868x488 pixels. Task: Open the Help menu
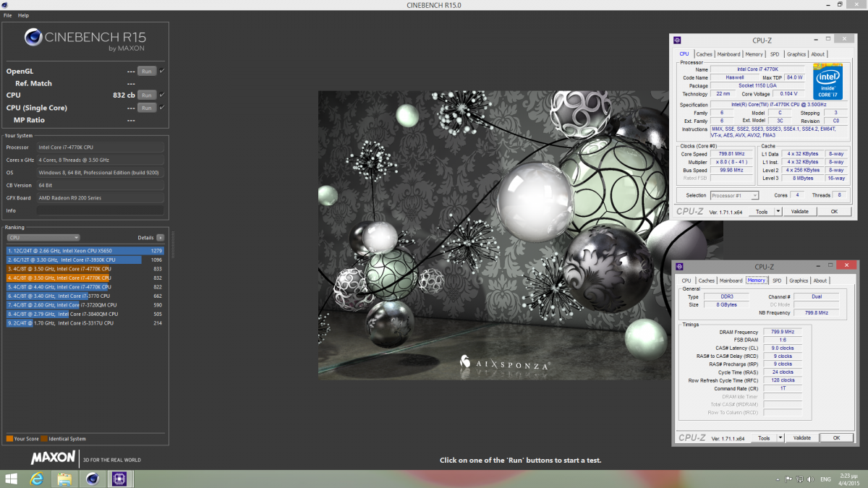click(x=24, y=15)
